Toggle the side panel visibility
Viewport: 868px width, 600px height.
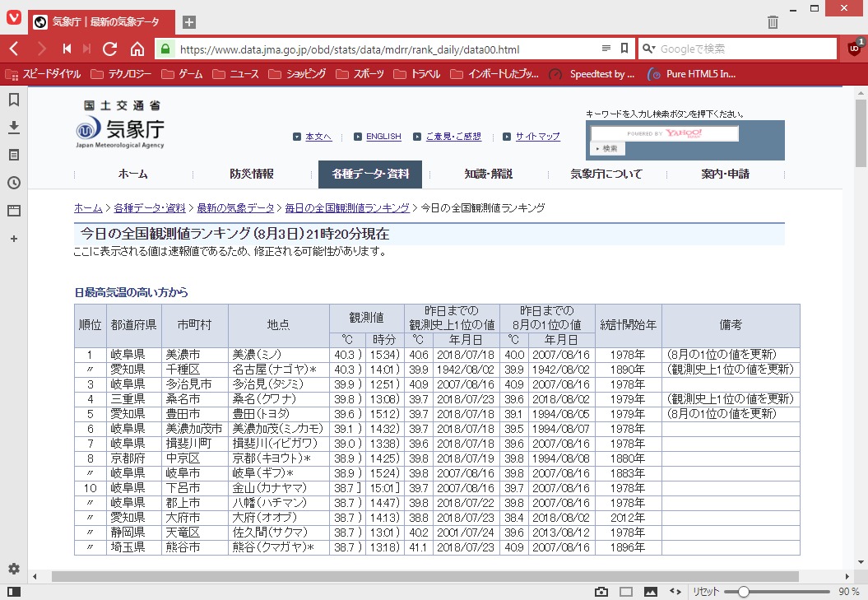pos(14,591)
